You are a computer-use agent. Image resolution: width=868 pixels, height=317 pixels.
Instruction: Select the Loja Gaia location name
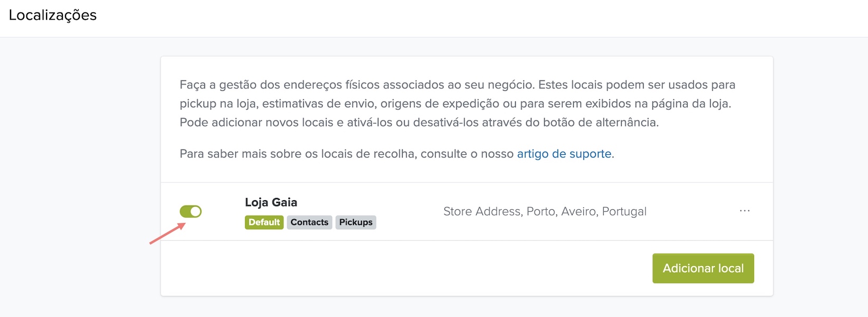pyautogui.click(x=271, y=202)
